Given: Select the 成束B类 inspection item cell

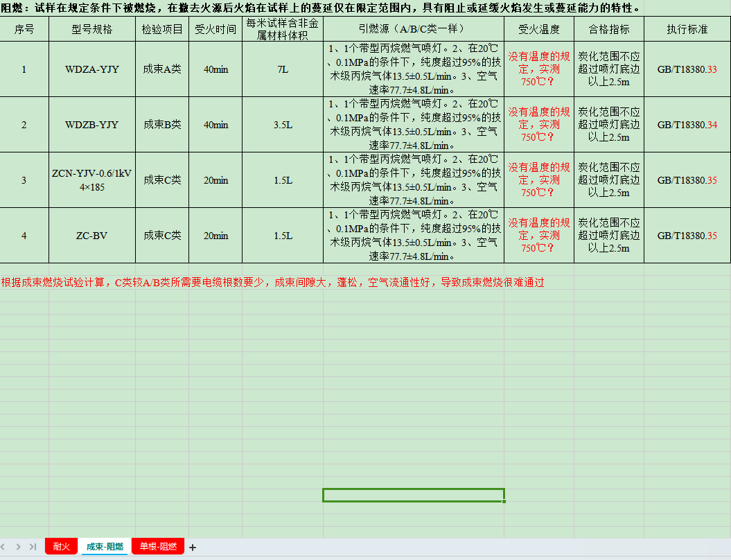Looking at the screenshot, I should pos(162,125).
